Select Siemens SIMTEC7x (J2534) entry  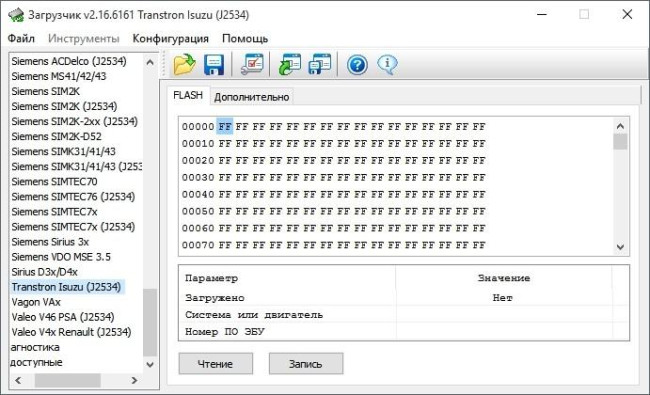point(73,227)
